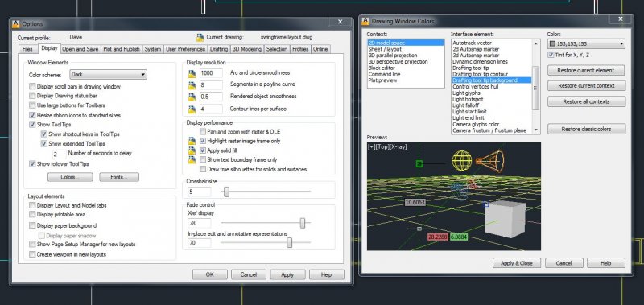Click the Fonts... button
This screenshot has width=644, height=305.
(x=119, y=177)
